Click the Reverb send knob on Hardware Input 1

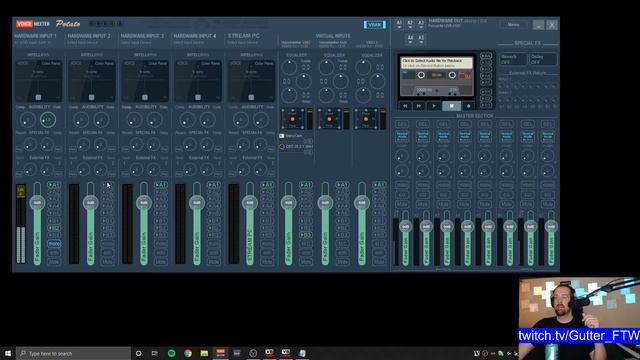[30, 144]
